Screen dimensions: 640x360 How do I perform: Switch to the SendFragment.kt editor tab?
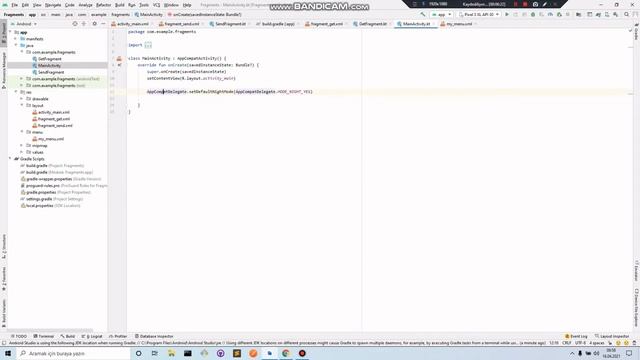[x=229, y=24]
